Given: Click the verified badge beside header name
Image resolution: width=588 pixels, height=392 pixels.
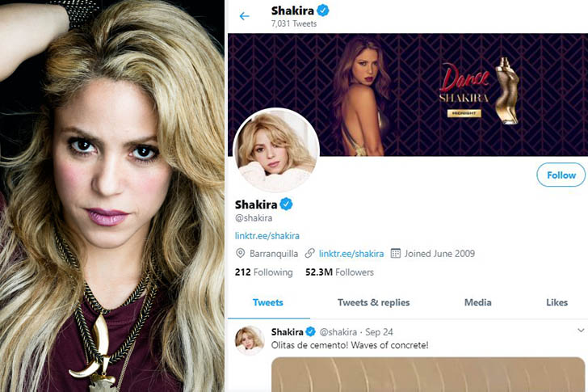Looking at the screenshot, I should tap(323, 11).
